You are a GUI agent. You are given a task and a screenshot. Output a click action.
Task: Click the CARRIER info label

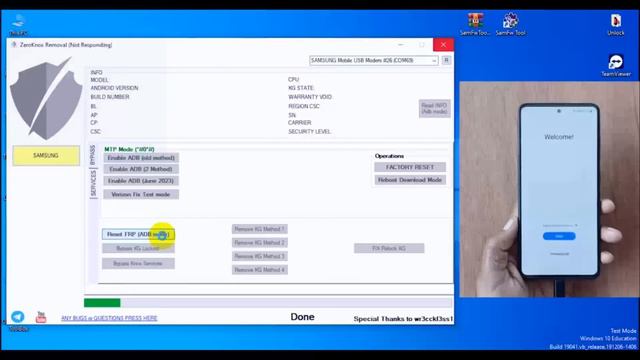point(300,122)
